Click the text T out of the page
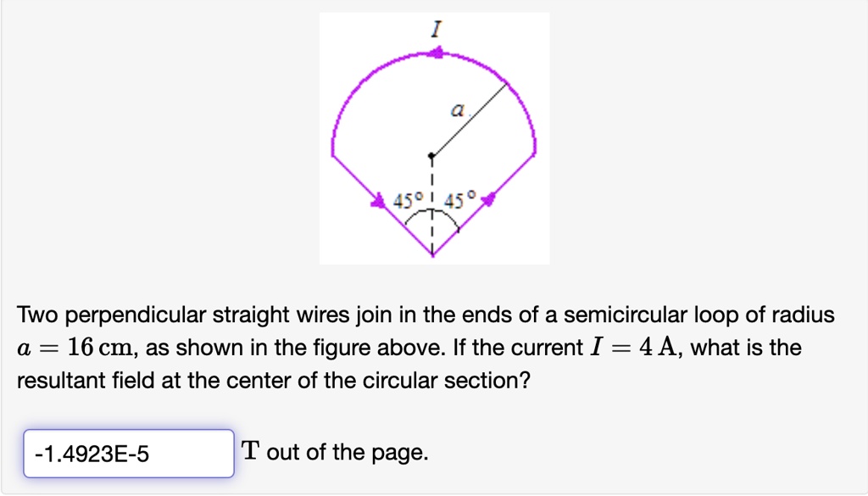 click(x=336, y=451)
